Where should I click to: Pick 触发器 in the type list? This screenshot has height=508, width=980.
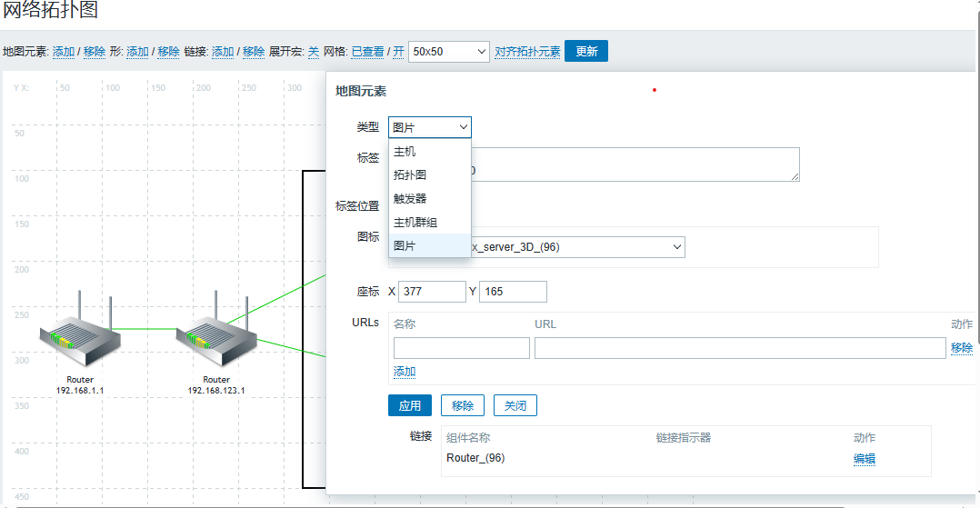point(410,198)
